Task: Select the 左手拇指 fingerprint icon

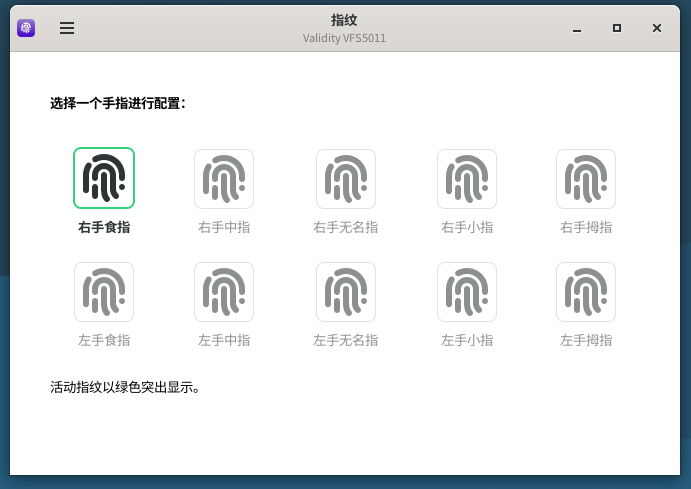Action: pyautogui.click(x=586, y=292)
